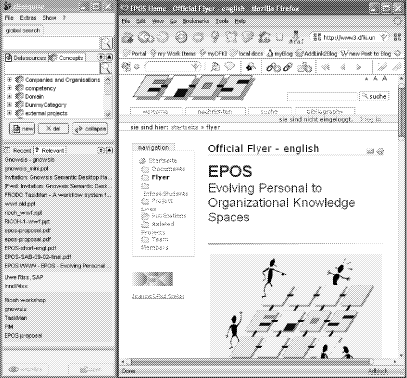This screenshot has height=378, width=407.
Task: Switch to the Concepts tab
Action: click(x=67, y=58)
